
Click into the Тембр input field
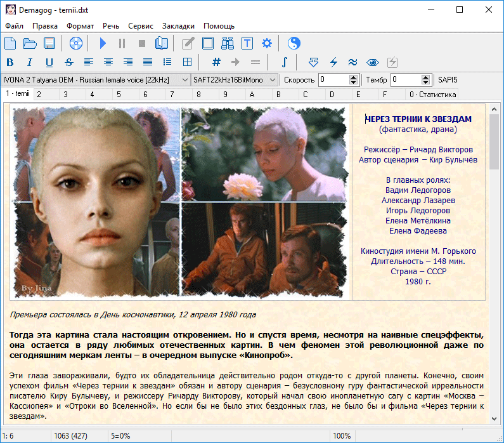[x=406, y=80]
